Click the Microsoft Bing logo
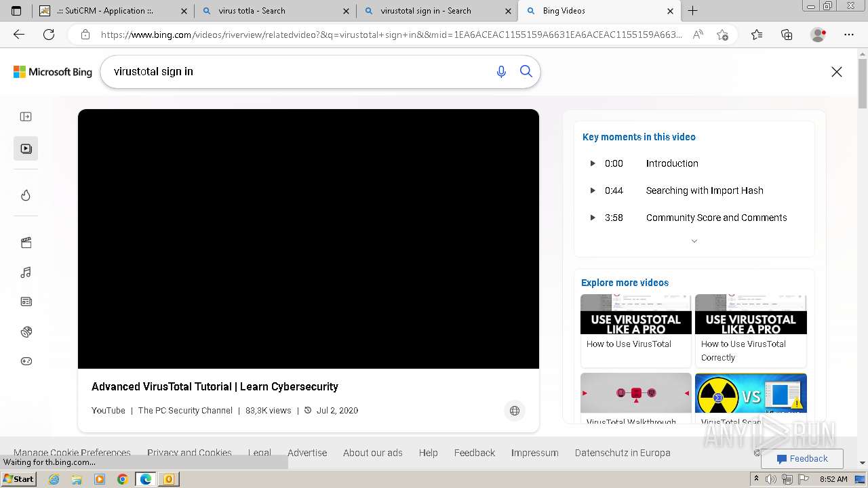Image resolution: width=868 pixels, height=488 pixels. click(x=53, y=72)
